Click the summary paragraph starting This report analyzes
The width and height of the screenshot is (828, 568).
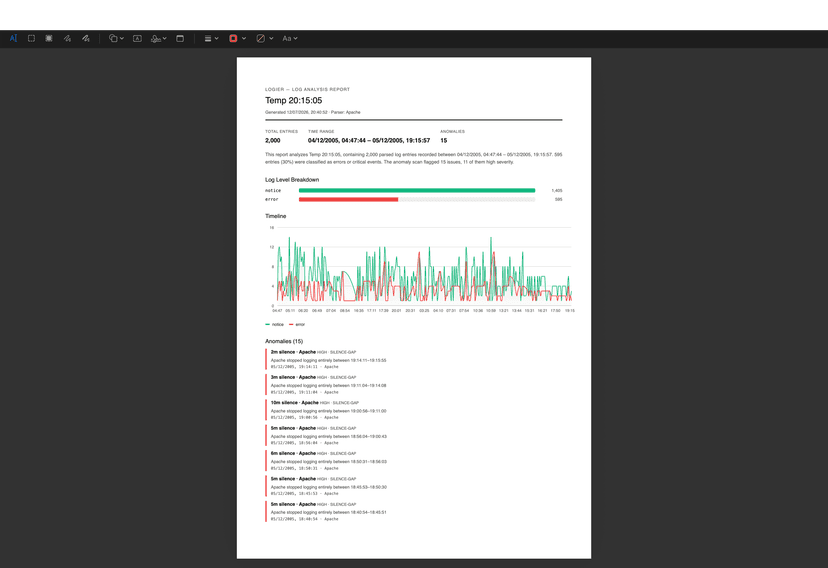[413, 158]
